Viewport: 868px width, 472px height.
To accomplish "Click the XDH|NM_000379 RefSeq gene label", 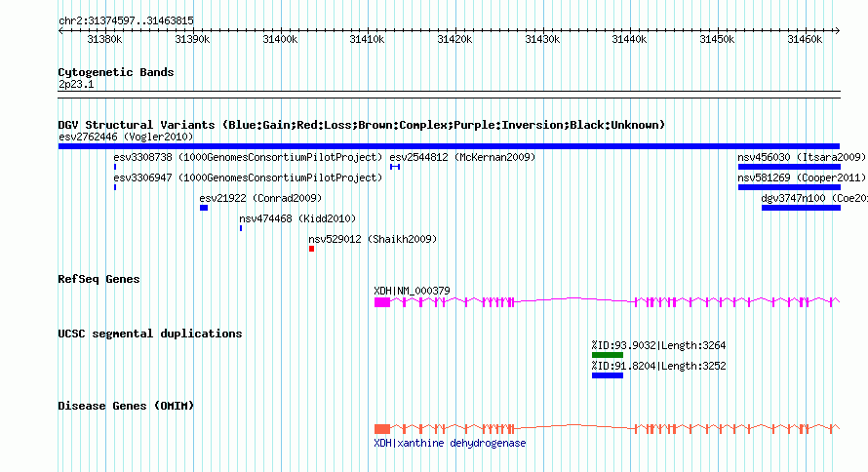I will (412, 291).
